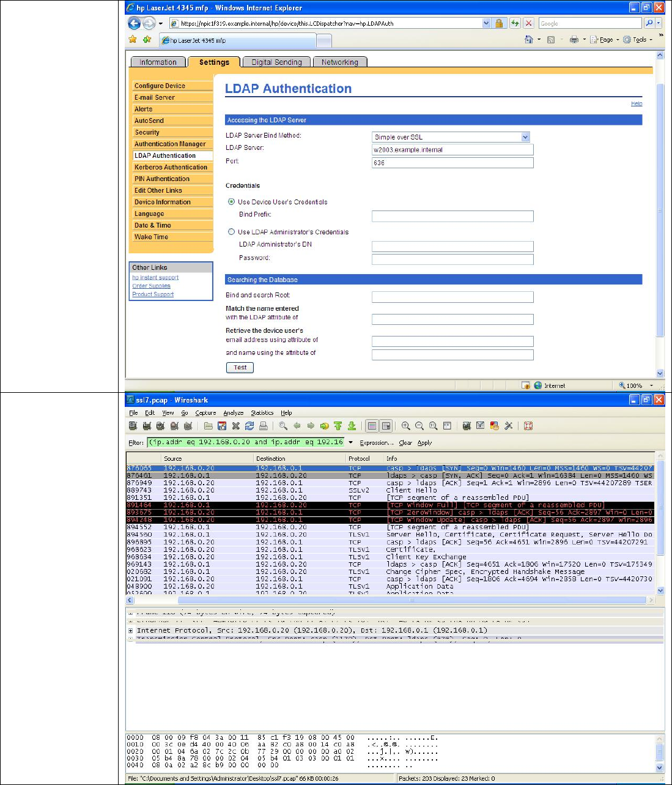
Task: Open Wireshark Analyze menu
Action: (x=234, y=413)
